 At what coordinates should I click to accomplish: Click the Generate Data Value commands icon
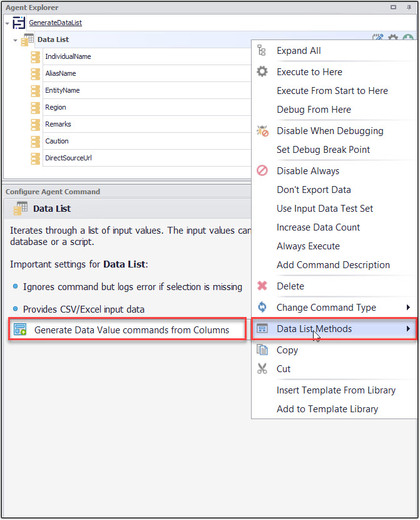click(x=20, y=330)
